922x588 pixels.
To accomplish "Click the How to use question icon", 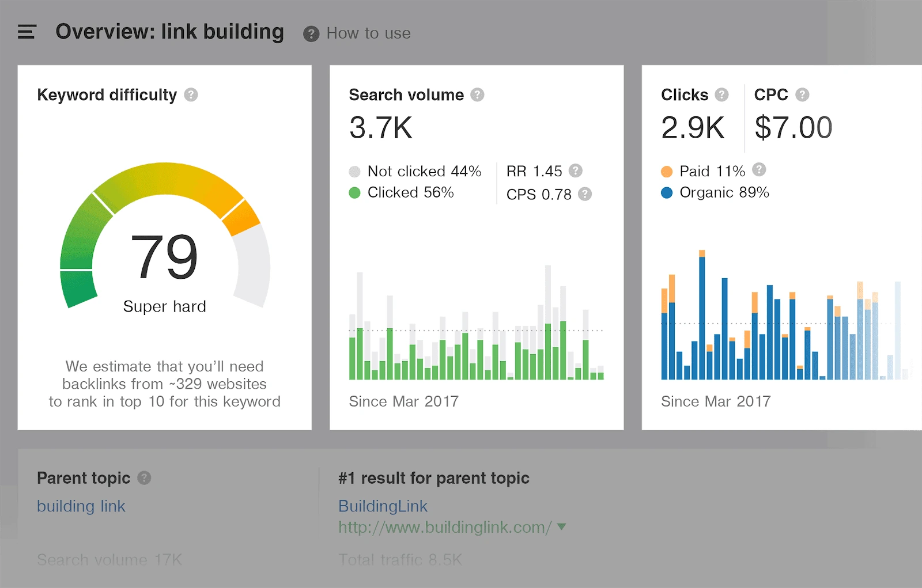I will [x=311, y=34].
